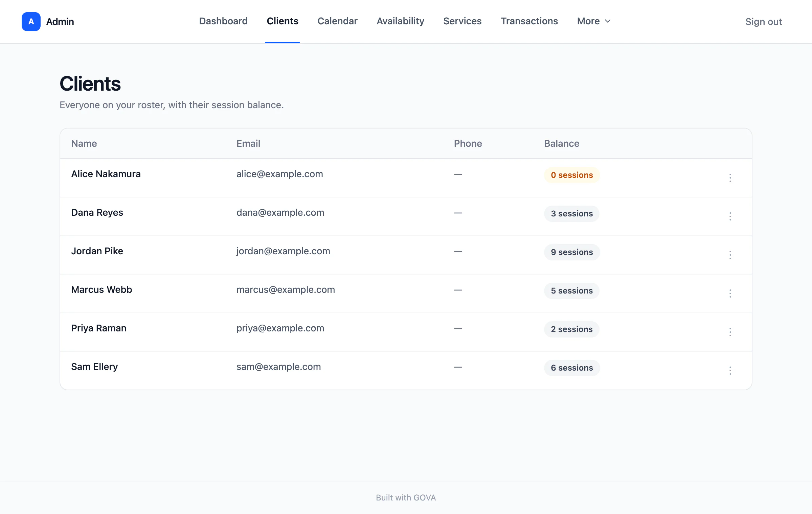Select the Marcus Webb name cell
Image resolution: width=812 pixels, height=514 pixels.
pyautogui.click(x=101, y=289)
